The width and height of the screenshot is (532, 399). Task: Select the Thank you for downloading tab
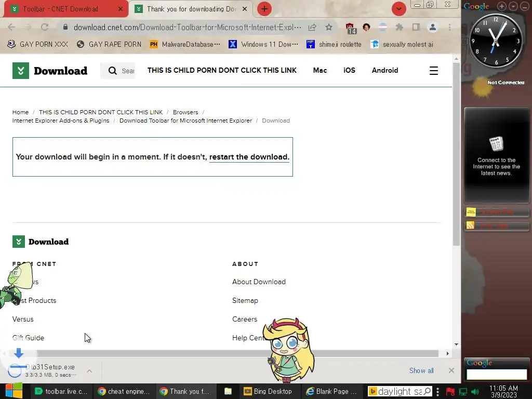point(191,9)
